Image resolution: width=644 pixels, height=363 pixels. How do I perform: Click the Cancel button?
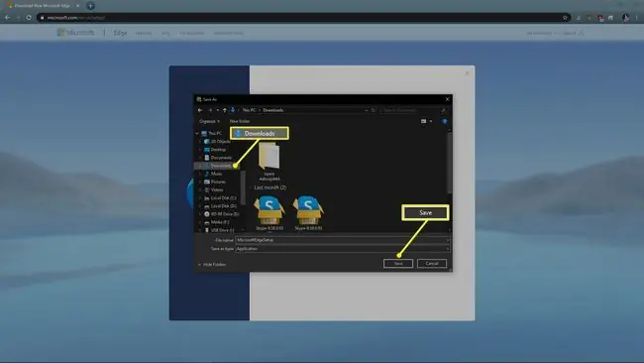432,264
